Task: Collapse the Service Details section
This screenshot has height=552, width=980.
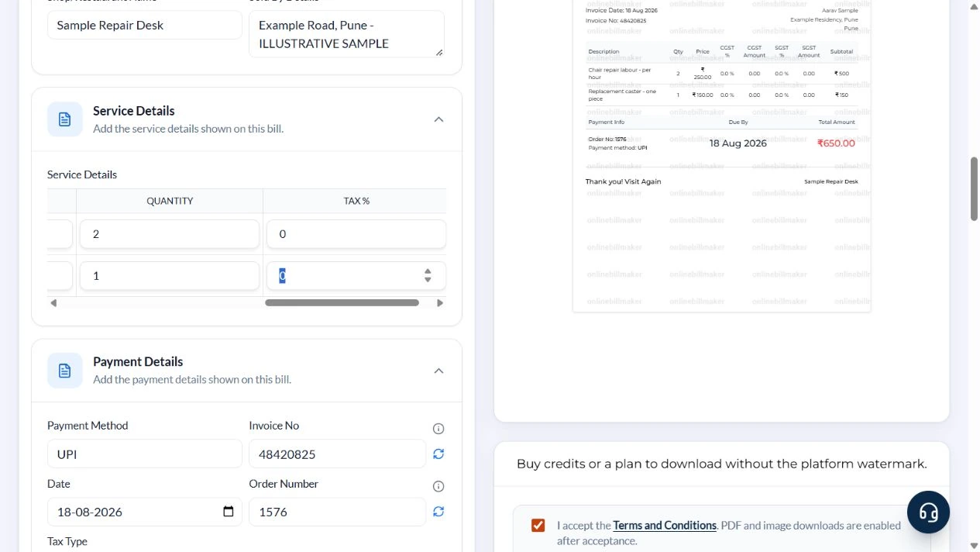Action: coord(438,119)
